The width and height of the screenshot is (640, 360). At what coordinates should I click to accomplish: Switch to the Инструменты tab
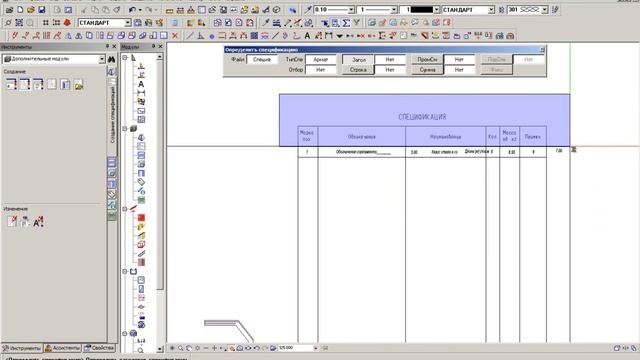tap(22, 348)
